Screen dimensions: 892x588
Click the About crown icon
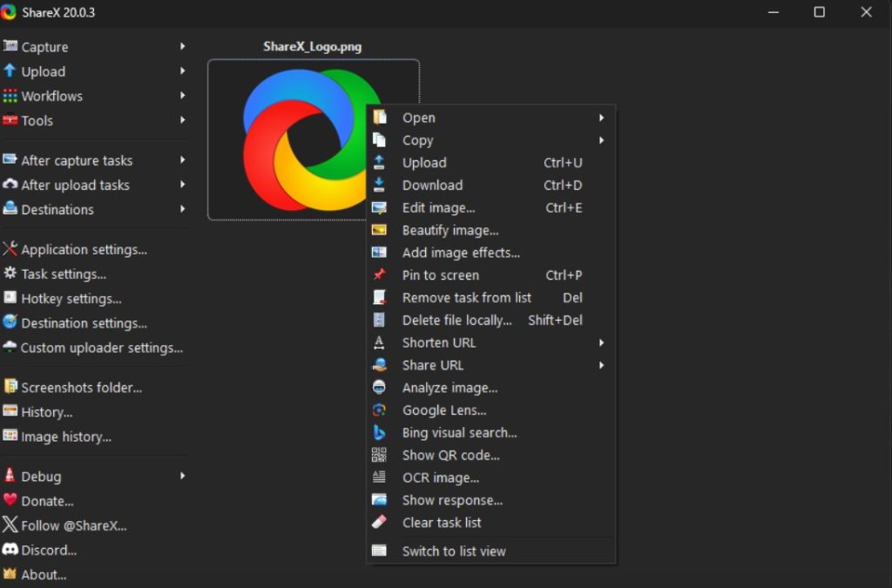10,574
